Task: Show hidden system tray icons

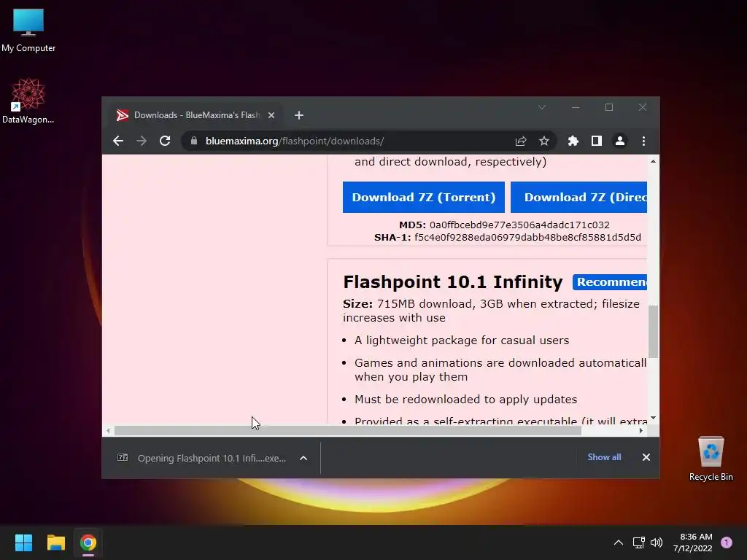Action: point(619,542)
